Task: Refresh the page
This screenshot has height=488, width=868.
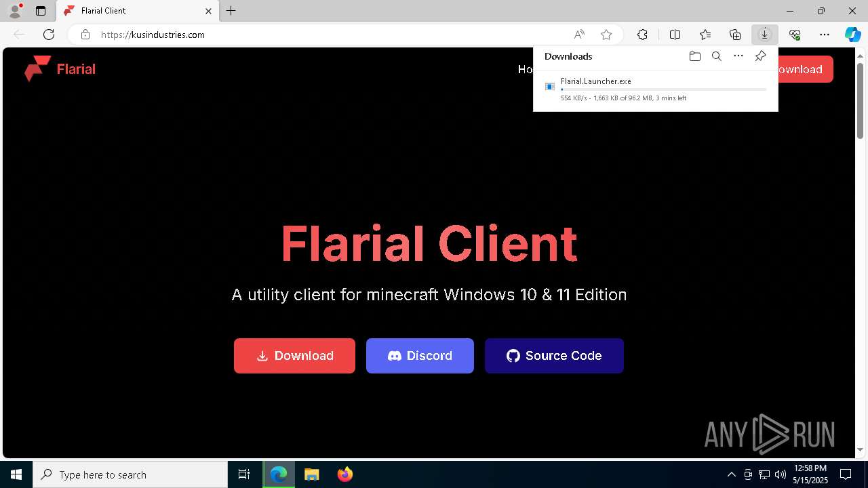Action: pos(49,35)
